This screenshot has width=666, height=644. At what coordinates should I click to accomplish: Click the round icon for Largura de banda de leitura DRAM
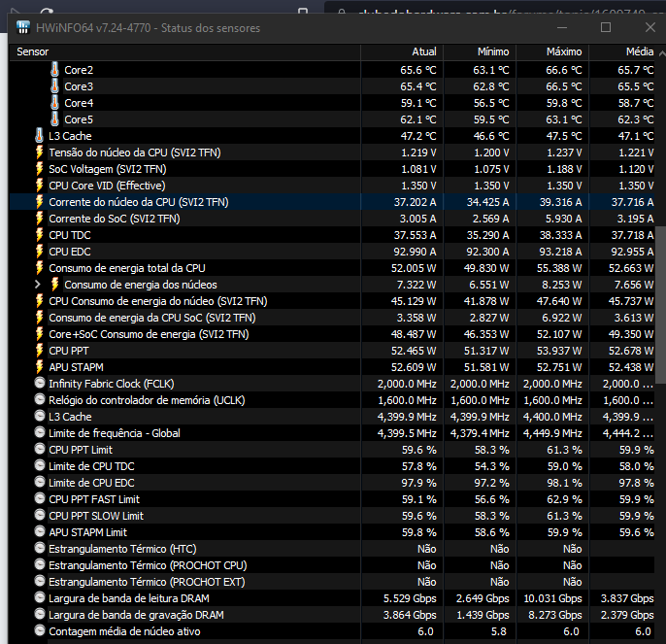point(40,598)
